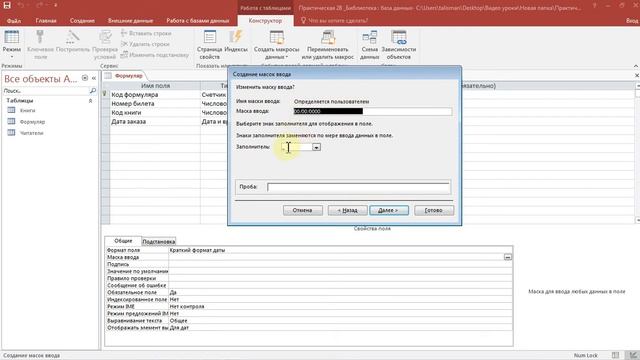Viewport: 640px width, 360px height.
Task: Click the Готово button in wizard
Action: pos(433,210)
